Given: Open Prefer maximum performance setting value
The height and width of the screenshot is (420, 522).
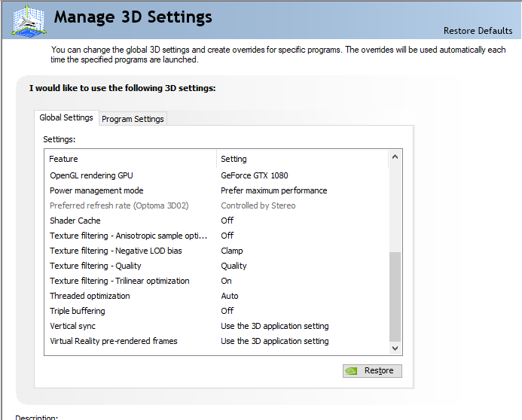Looking at the screenshot, I should (273, 190).
